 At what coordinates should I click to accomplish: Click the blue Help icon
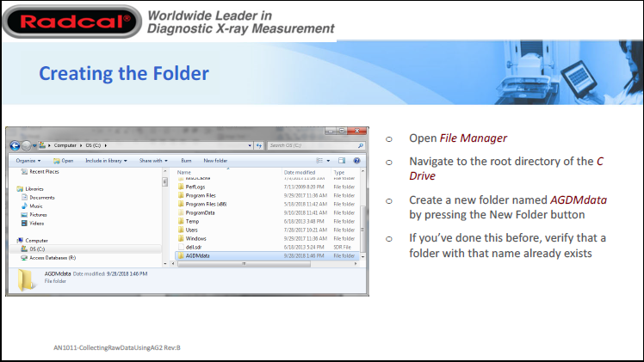pyautogui.click(x=356, y=161)
